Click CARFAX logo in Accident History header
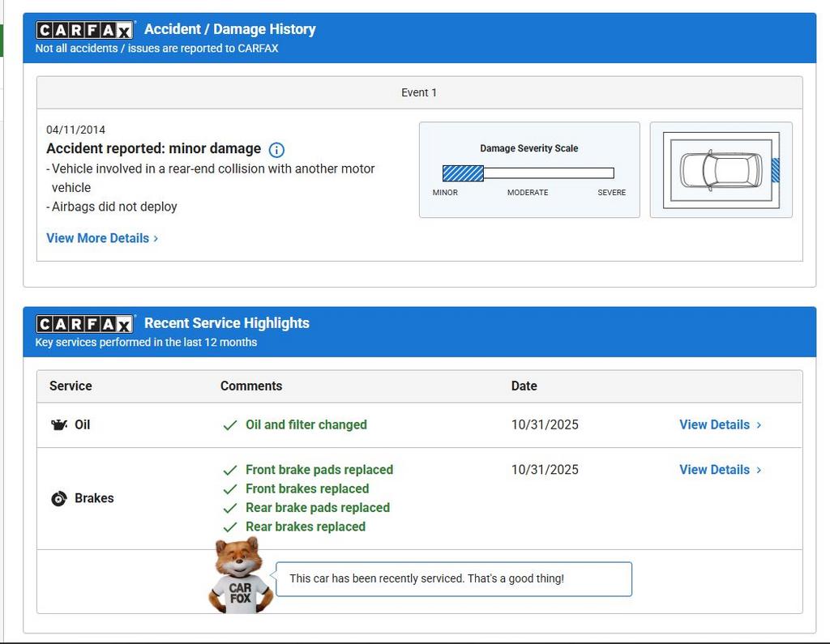The image size is (830, 644). [x=84, y=30]
